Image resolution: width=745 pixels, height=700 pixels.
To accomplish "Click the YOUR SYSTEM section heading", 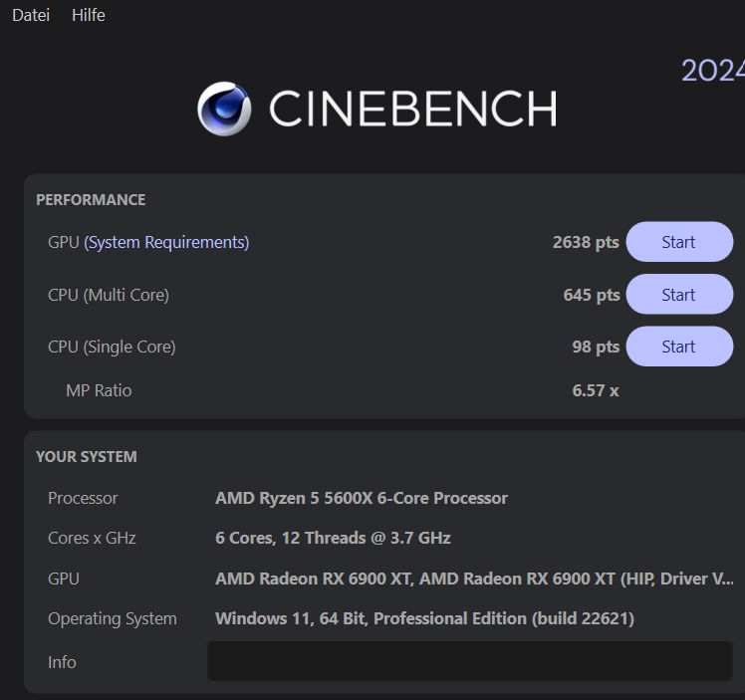I will pos(87,457).
